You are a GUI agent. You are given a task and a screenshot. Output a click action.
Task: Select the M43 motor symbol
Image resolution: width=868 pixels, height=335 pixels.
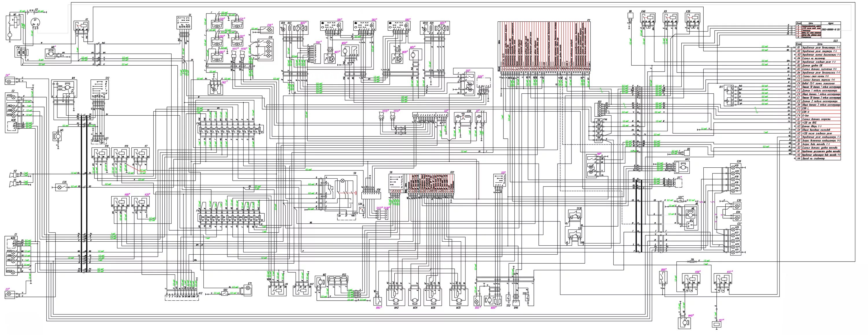pos(682,167)
